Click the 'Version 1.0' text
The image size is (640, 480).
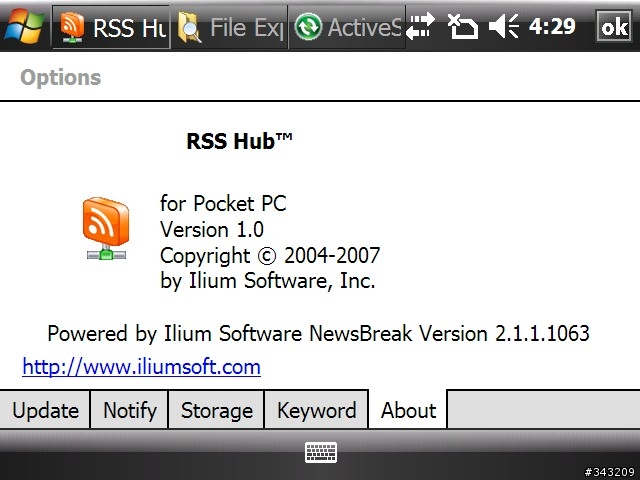(212, 229)
